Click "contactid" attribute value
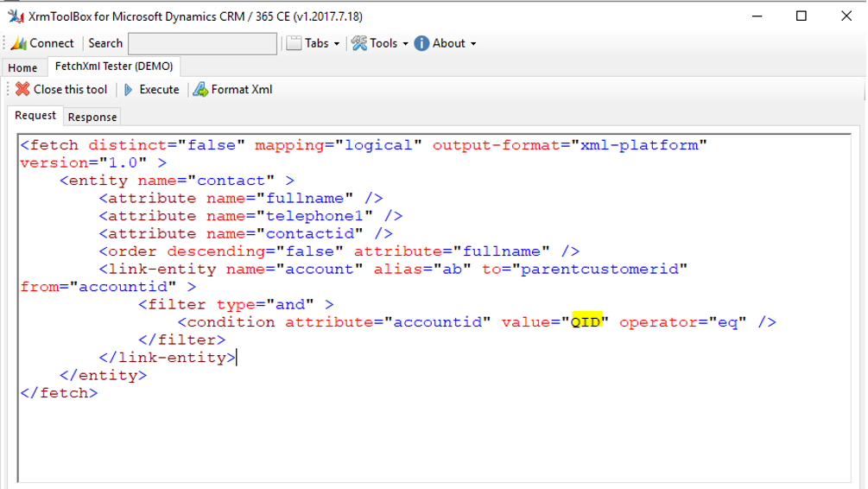The width and height of the screenshot is (868, 489). point(310,233)
